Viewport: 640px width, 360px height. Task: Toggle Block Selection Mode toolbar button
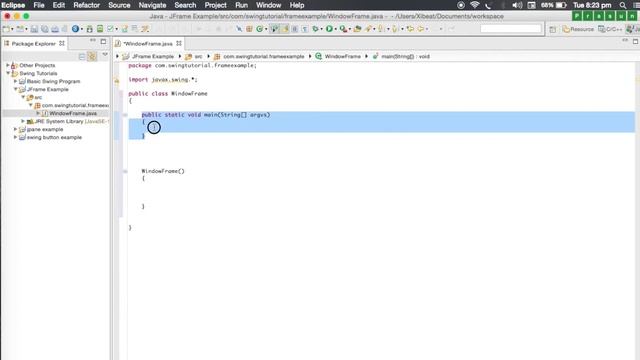click(x=294, y=29)
